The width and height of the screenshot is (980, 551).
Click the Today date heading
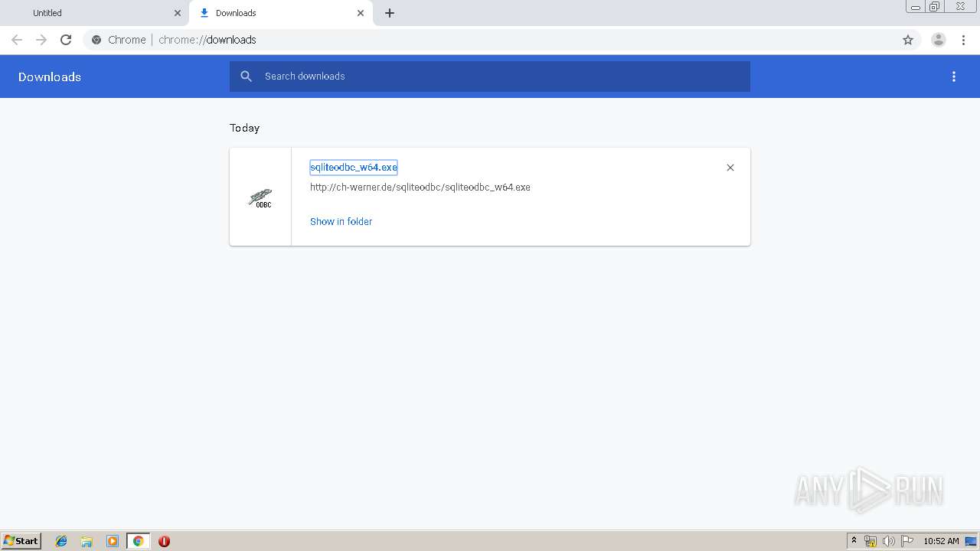coord(245,128)
